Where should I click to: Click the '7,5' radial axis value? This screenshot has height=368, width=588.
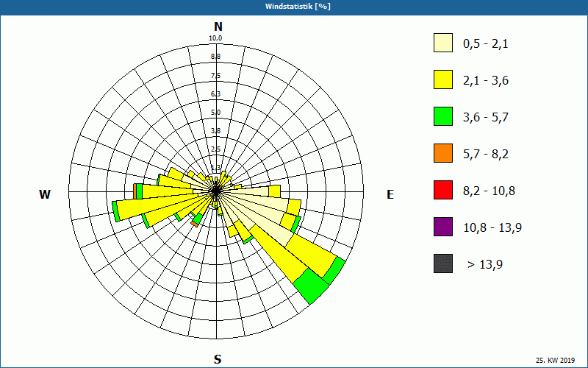(215, 76)
